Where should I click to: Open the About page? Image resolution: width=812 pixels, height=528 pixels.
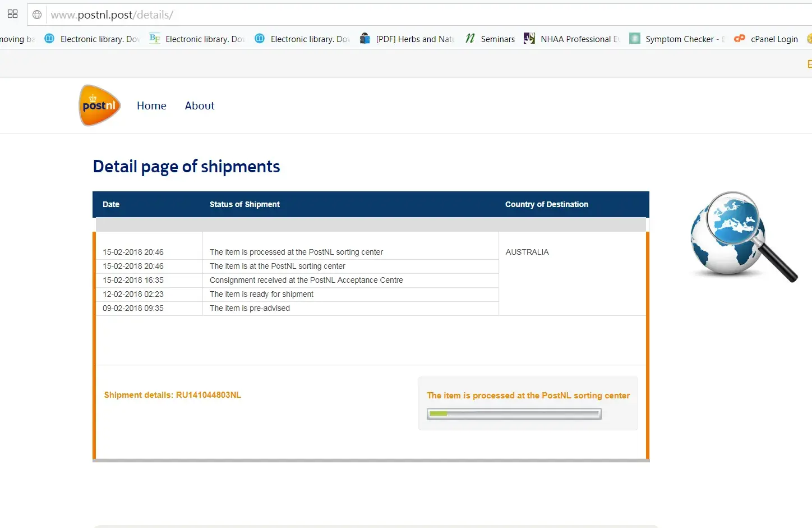[200, 105]
